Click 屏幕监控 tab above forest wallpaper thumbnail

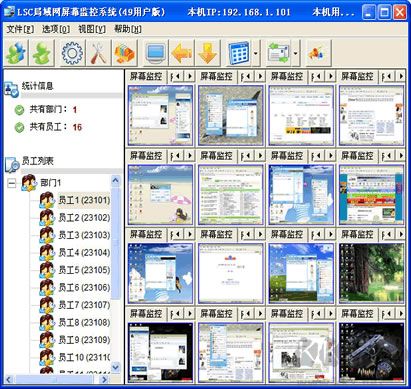[357, 235]
